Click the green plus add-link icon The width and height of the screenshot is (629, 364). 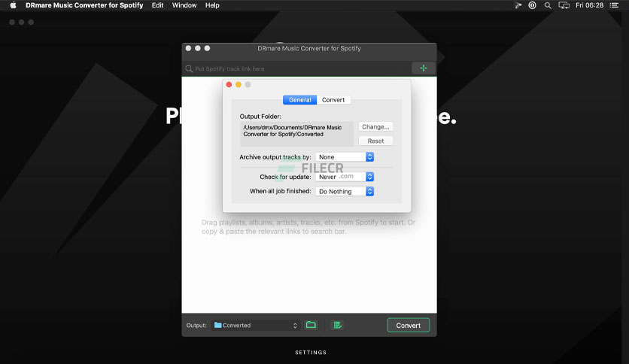[x=423, y=68]
